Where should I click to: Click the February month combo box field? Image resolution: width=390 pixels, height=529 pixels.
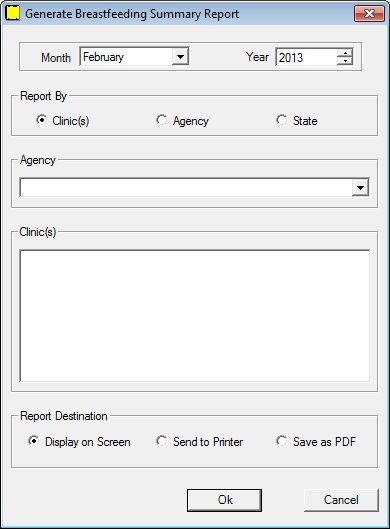click(134, 56)
